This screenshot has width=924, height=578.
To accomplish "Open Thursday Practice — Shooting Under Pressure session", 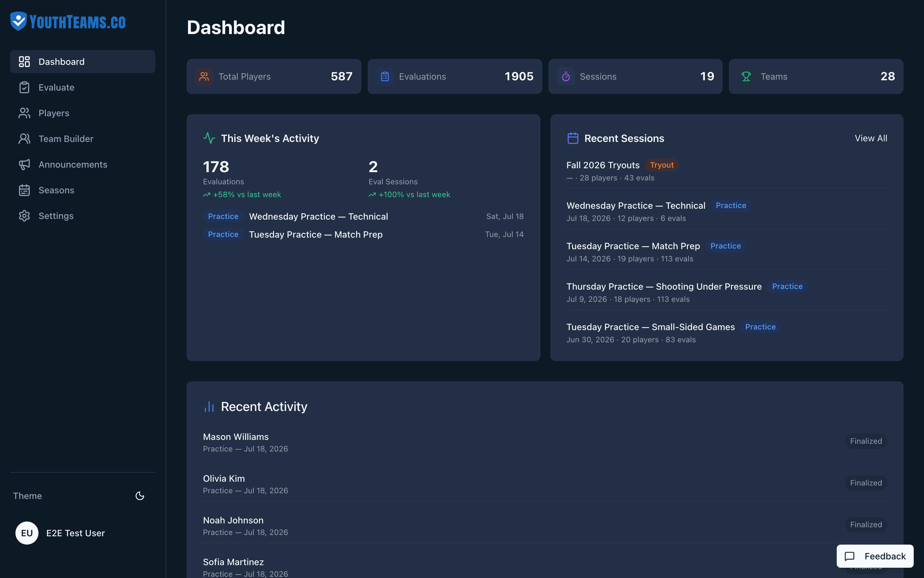I will point(727,293).
